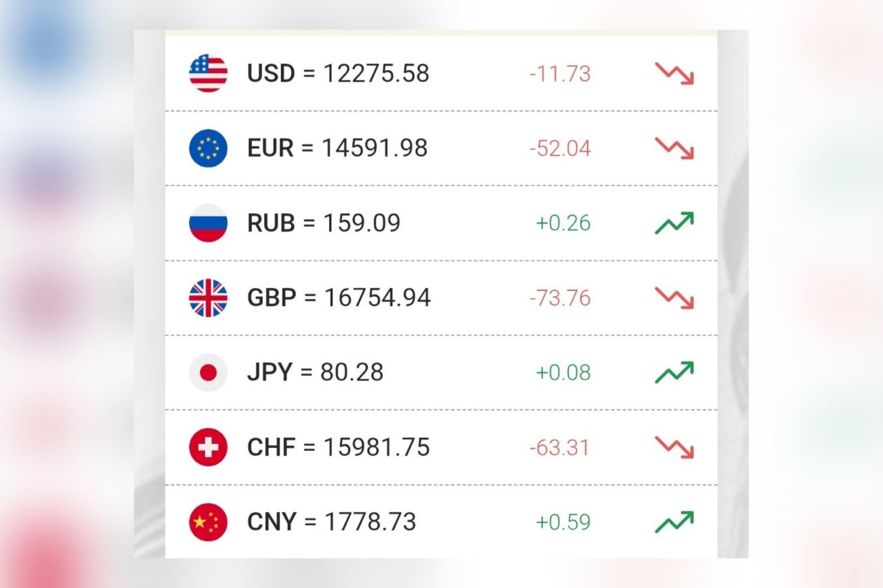Click the Russian flag icon

[208, 223]
